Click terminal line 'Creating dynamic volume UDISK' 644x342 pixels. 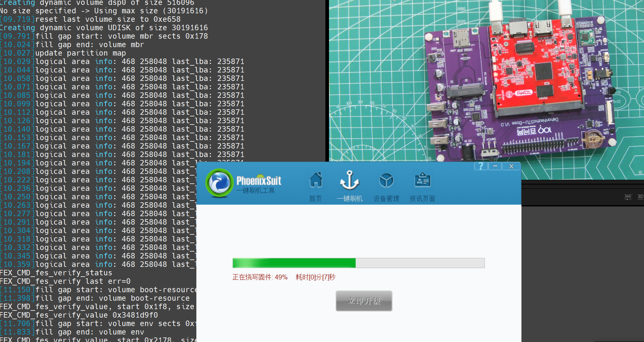pyautogui.click(x=104, y=28)
